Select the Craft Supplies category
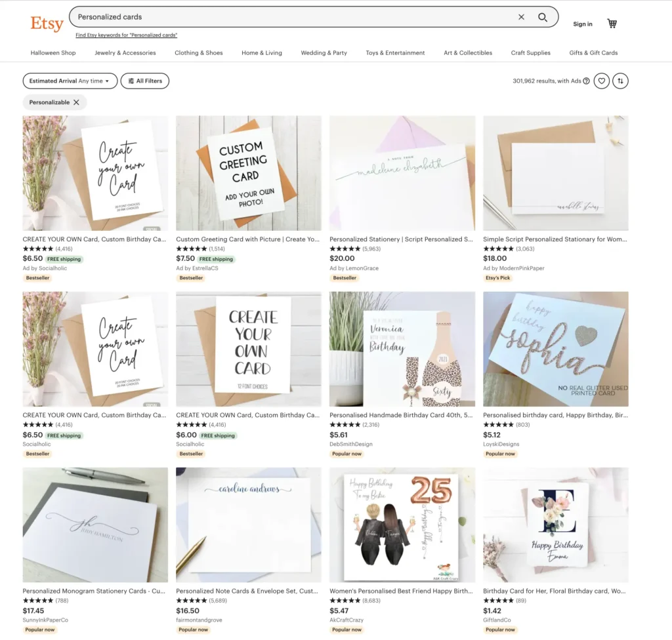This screenshot has height=640, width=672. [x=530, y=52]
